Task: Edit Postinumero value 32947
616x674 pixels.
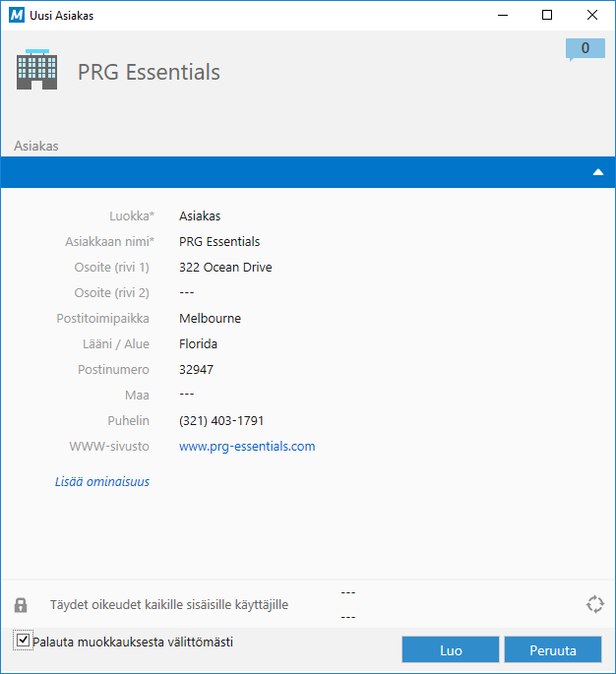Action: (x=197, y=369)
